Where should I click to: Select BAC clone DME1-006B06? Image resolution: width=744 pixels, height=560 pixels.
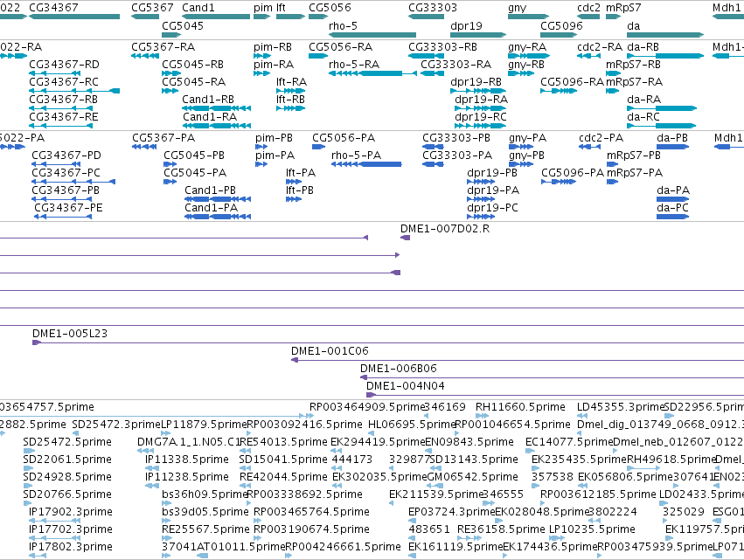pos(553,377)
